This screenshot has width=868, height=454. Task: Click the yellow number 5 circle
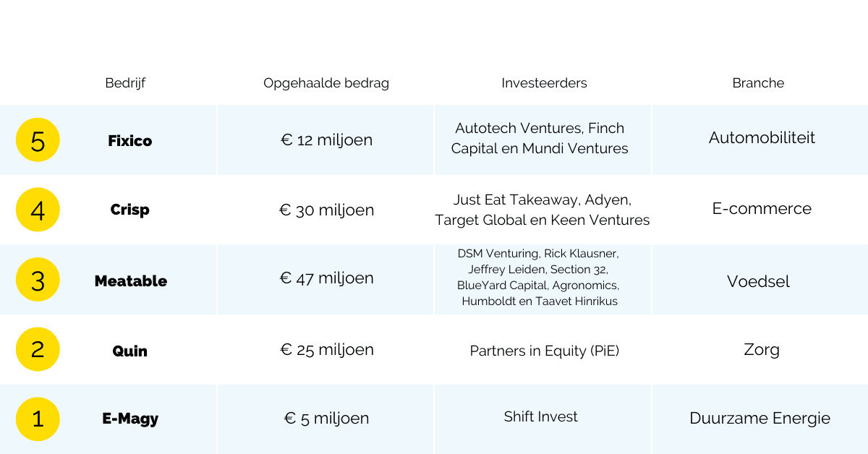pos(38,140)
